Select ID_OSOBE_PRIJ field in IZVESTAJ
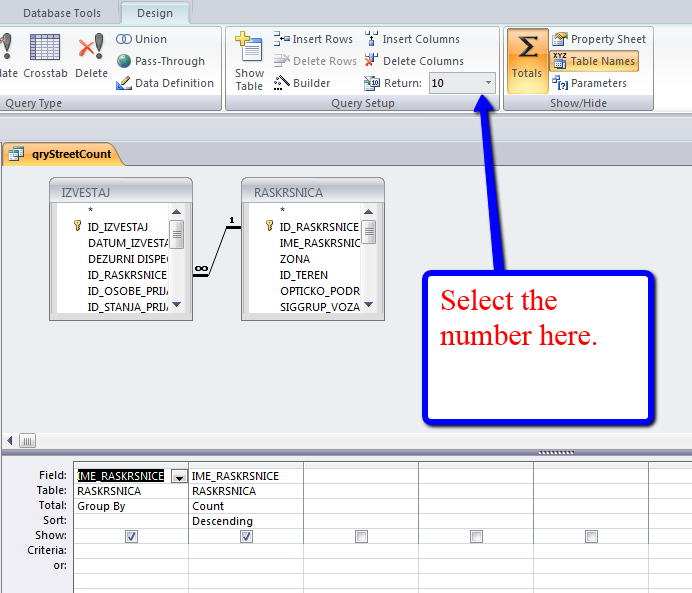The image size is (692, 593). pos(128,291)
